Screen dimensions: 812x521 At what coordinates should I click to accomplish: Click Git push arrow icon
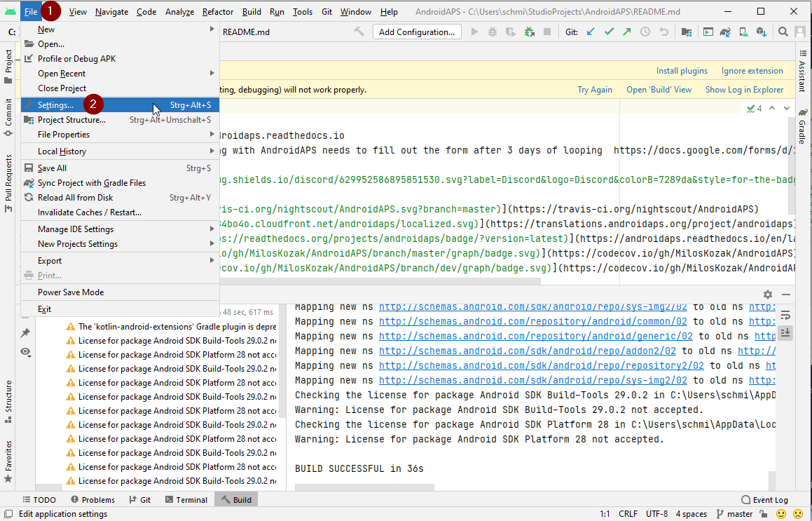[627, 32]
